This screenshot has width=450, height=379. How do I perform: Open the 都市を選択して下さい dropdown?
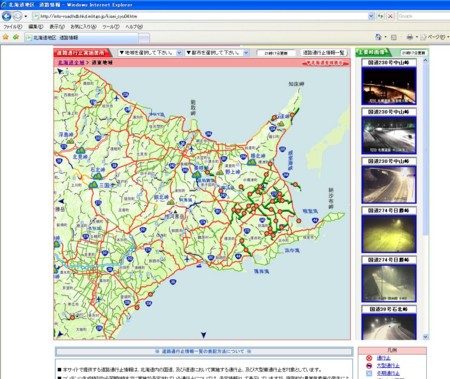tap(217, 53)
